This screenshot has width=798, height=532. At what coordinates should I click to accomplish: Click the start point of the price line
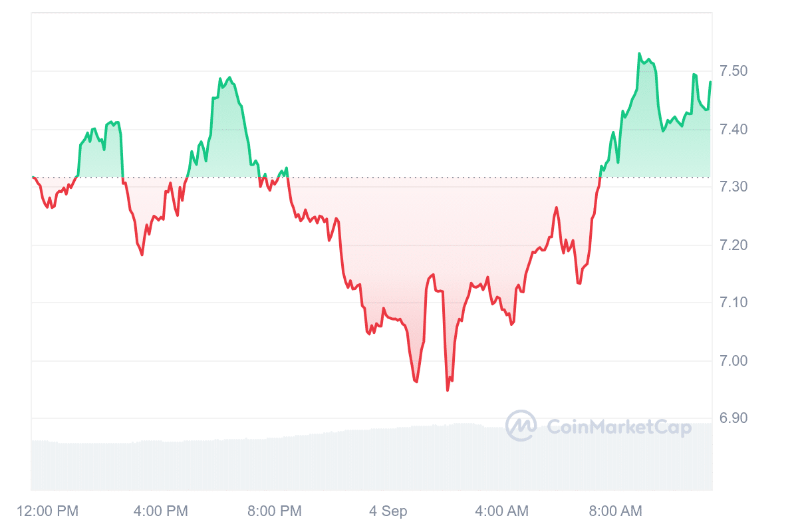[x=33, y=178]
